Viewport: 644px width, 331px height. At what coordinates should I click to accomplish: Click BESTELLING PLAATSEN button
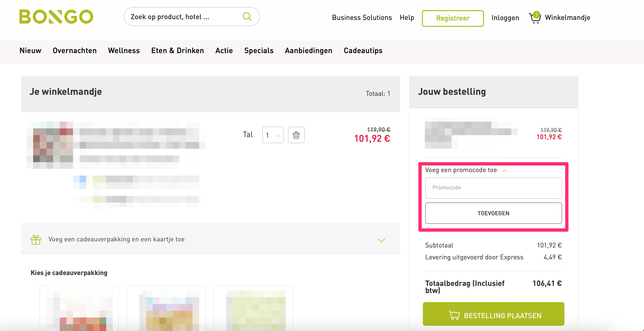493,314
